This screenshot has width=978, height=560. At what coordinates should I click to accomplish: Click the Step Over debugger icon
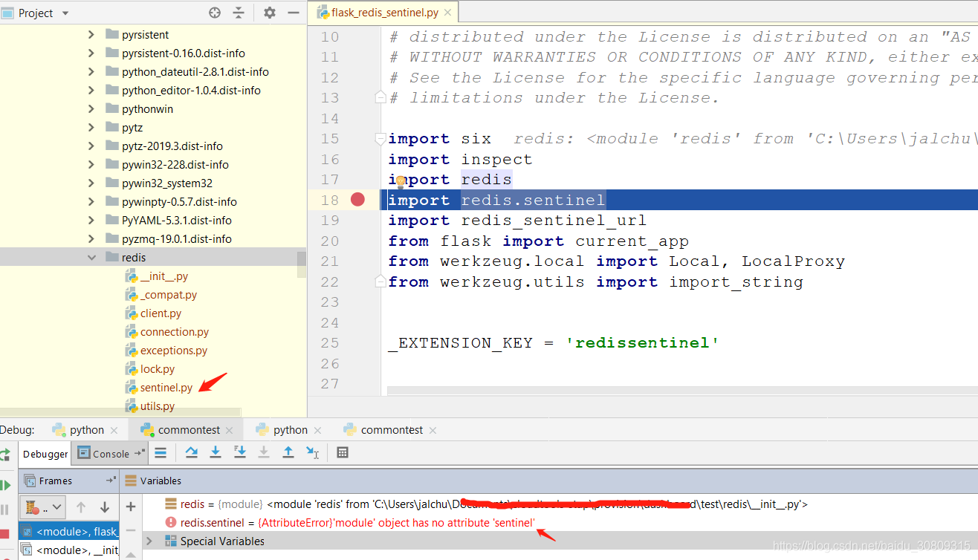(191, 452)
